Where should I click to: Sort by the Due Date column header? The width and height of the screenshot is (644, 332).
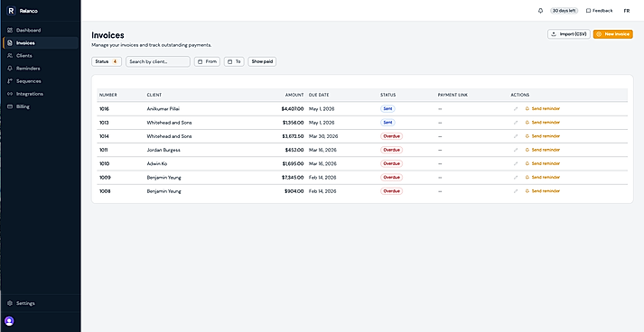click(319, 96)
